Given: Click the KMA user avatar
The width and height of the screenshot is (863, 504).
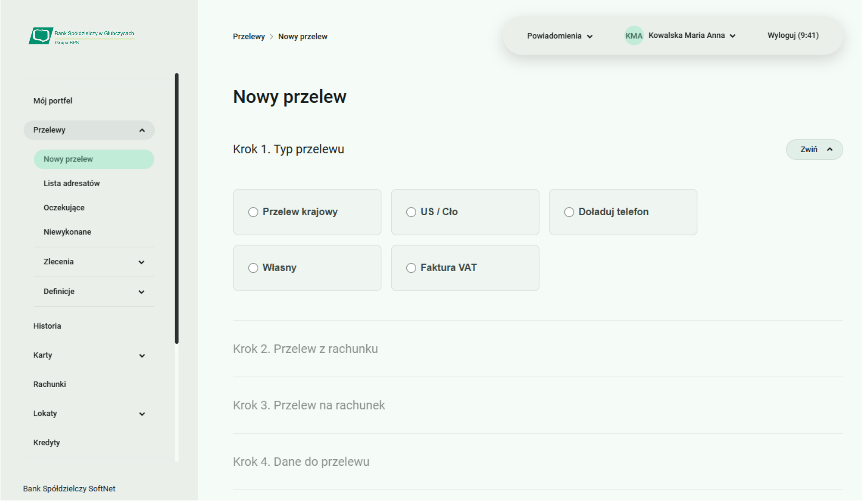Looking at the screenshot, I should click(633, 36).
